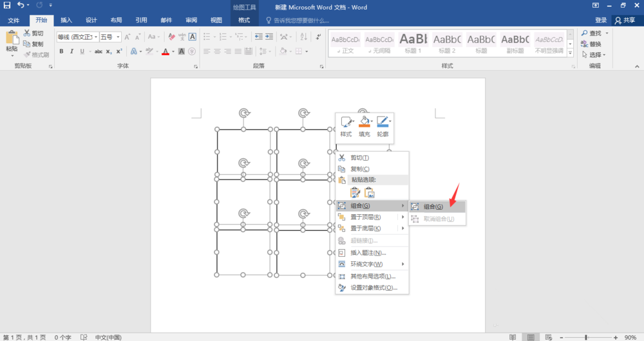This screenshot has height=341, width=644.
Task: Choose 剪切(T) from context menu
Action: click(x=372, y=158)
